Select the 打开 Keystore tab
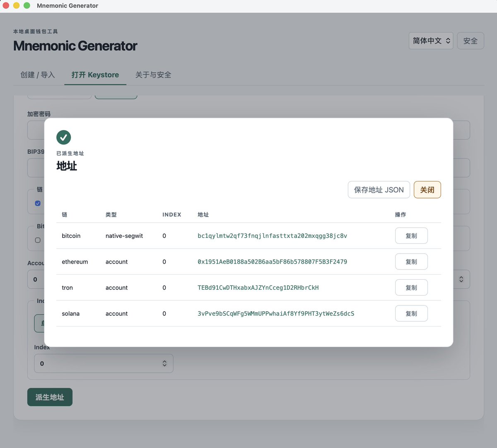497x448 pixels. 95,75
